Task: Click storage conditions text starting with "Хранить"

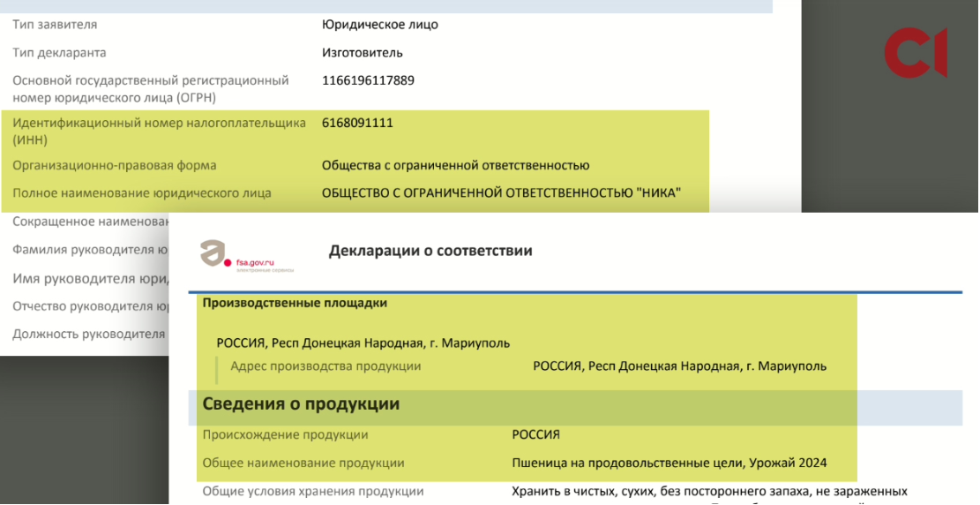Action: tap(709, 492)
